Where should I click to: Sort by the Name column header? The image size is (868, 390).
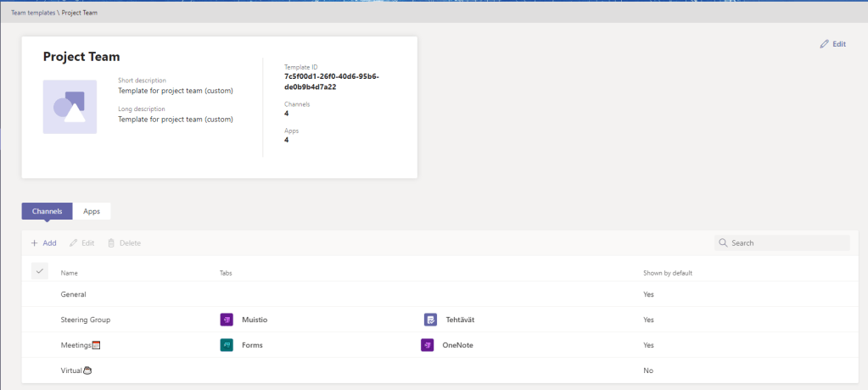pyautogui.click(x=70, y=273)
